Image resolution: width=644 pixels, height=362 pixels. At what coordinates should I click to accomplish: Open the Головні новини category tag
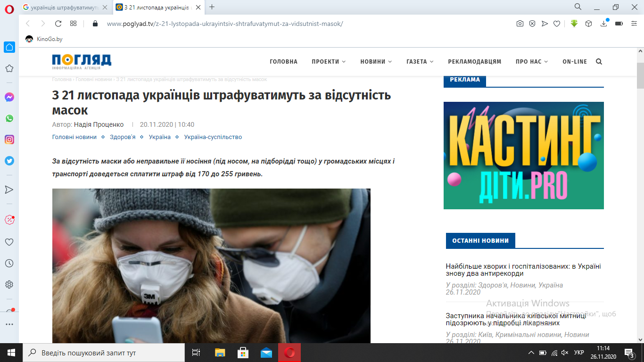pos(74,137)
